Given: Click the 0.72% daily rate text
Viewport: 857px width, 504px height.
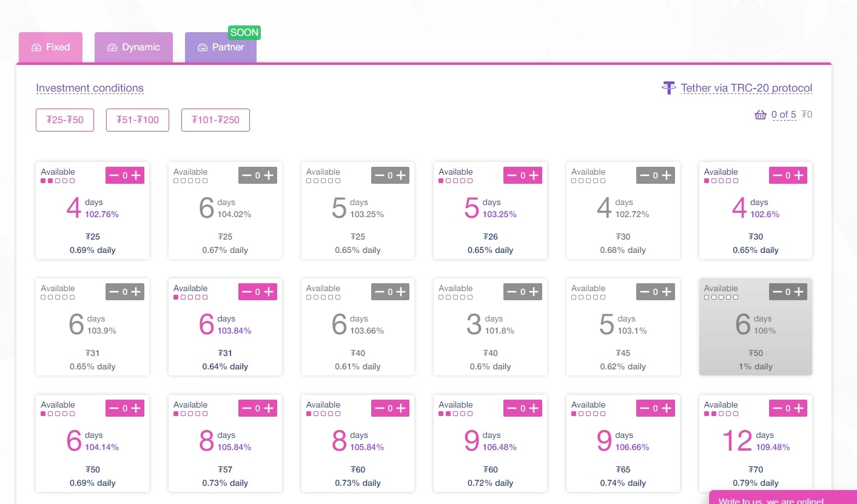Looking at the screenshot, I should click(491, 483).
